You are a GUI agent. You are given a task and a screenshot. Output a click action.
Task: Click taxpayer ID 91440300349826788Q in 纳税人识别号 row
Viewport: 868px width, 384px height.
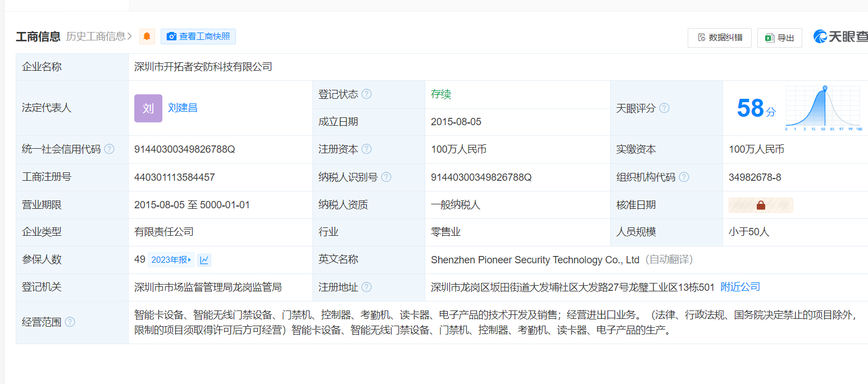(x=481, y=177)
